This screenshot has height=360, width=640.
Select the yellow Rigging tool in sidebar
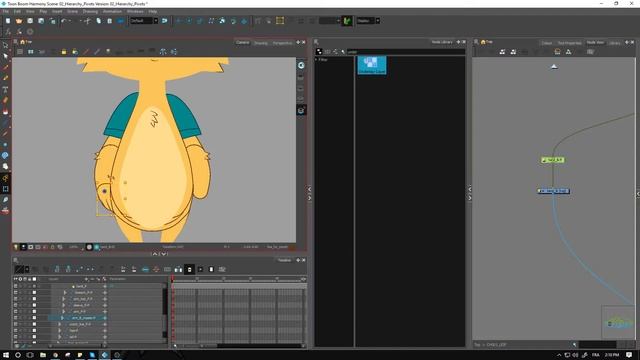(5, 178)
